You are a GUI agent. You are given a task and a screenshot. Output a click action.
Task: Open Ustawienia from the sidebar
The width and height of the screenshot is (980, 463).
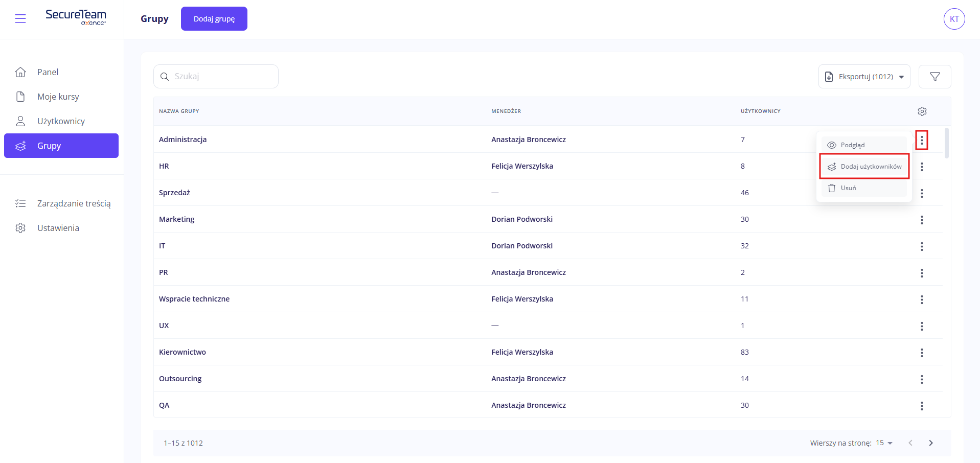pos(58,228)
